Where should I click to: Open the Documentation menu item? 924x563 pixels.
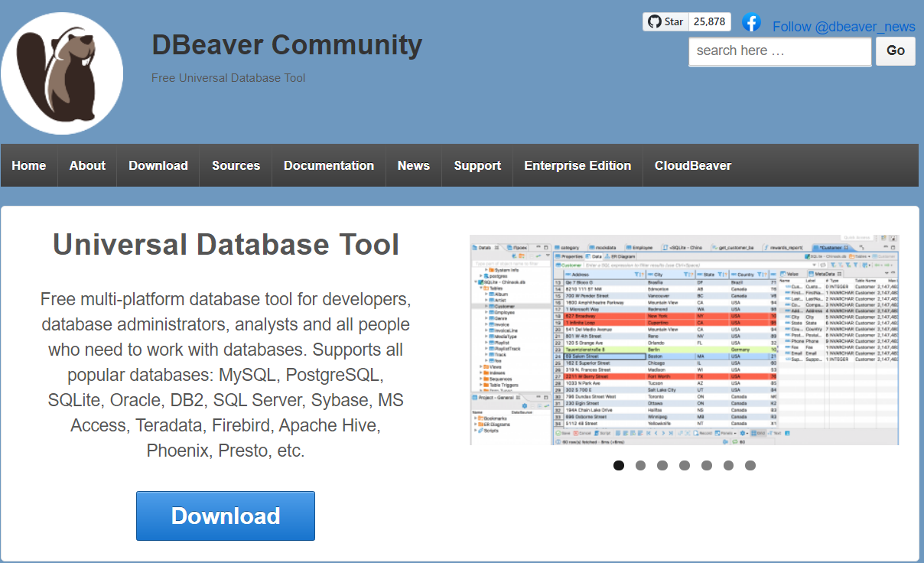pos(329,165)
